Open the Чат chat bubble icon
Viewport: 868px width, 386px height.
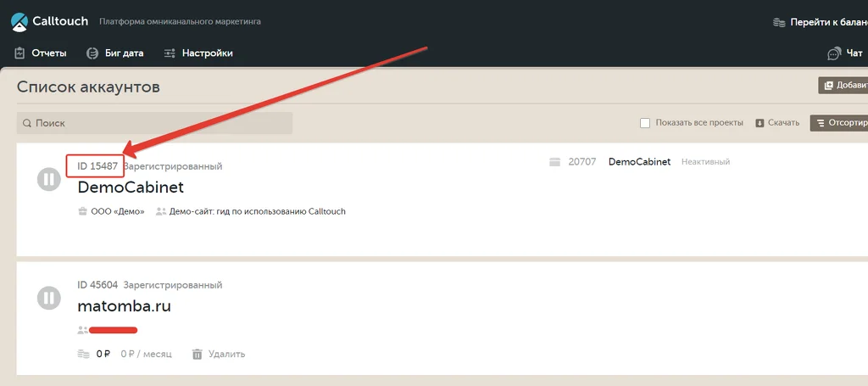point(834,53)
